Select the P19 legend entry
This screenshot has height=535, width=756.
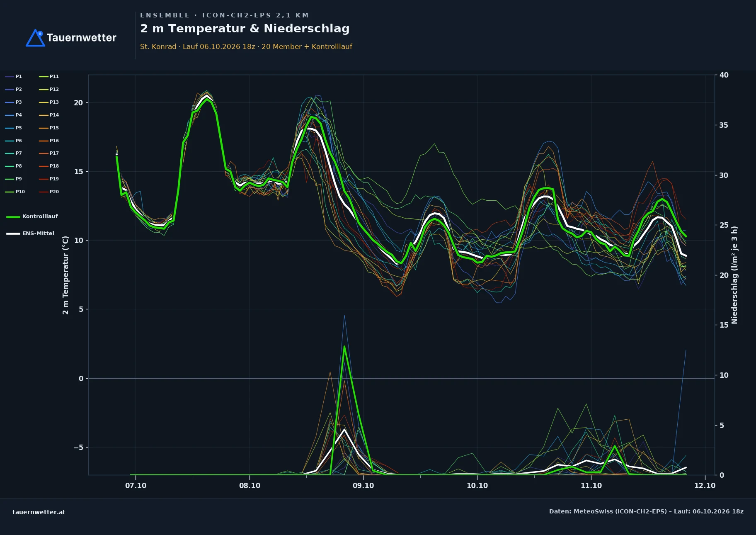pyautogui.click(x=49, y=179)
